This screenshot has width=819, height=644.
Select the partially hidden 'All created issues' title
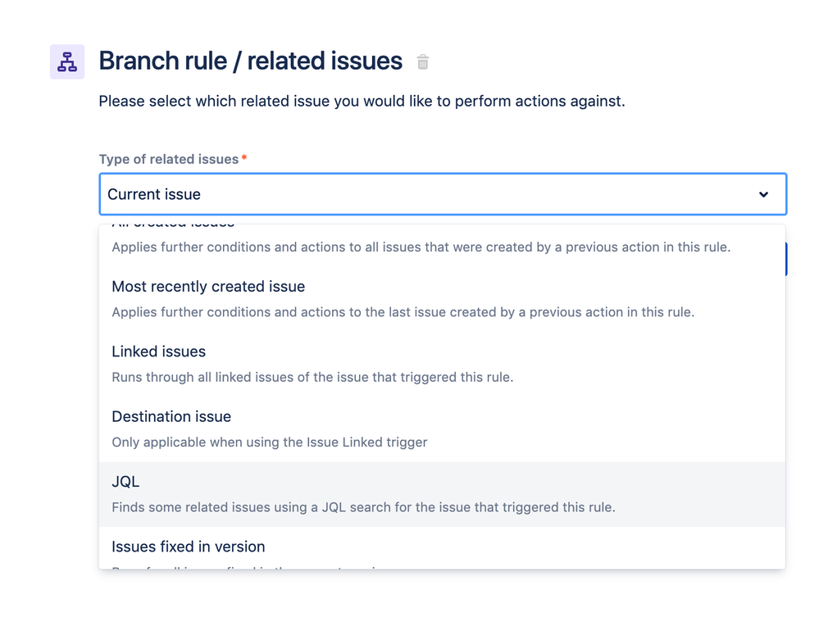173,225
